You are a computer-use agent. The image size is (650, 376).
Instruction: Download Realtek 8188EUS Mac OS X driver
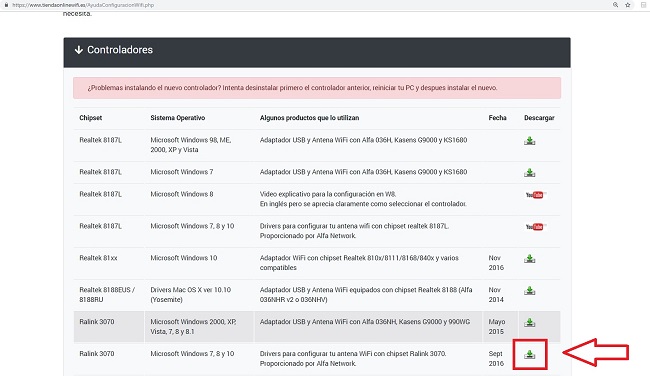pyautogui.click(x=529, y=291)
